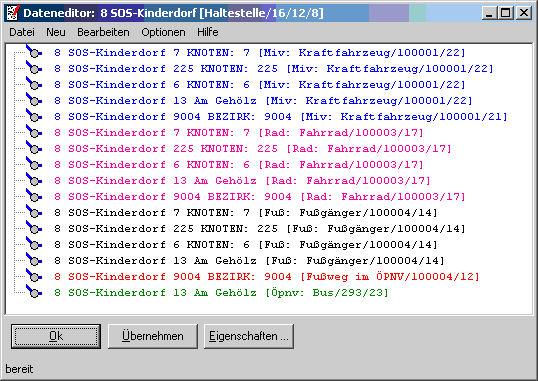The height and width of the screenshot is (381, 538).
Task: Click link icon of pink 6 KNOTEN Fahrrad row
Action: [x=34, y=164]
